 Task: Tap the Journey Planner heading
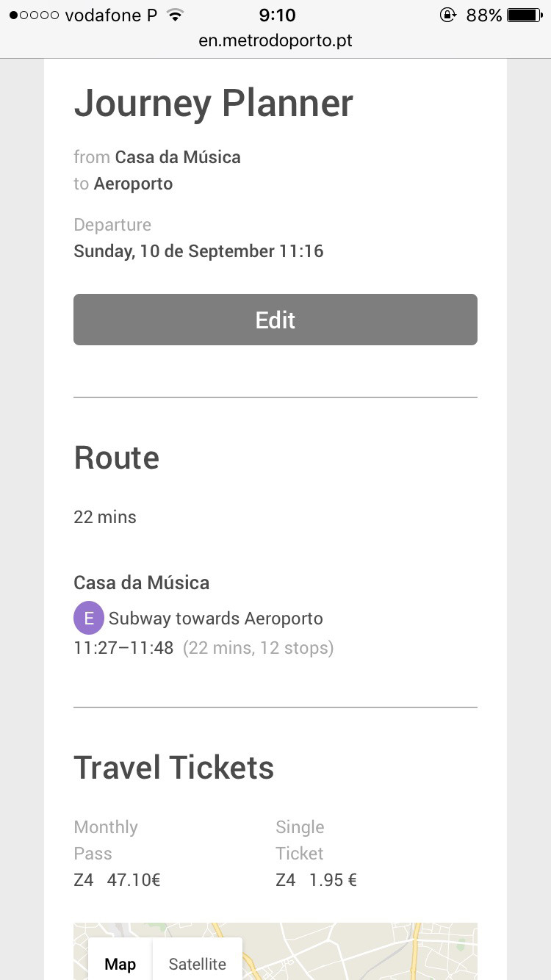click(x=213, y=104)
